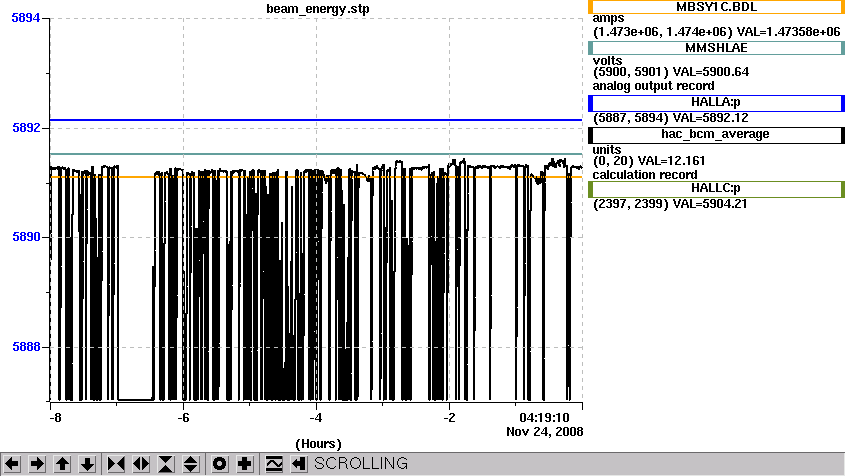Pan the plot right with right arrow
This screenshot has height=476, width=845.
pos(37,464)
